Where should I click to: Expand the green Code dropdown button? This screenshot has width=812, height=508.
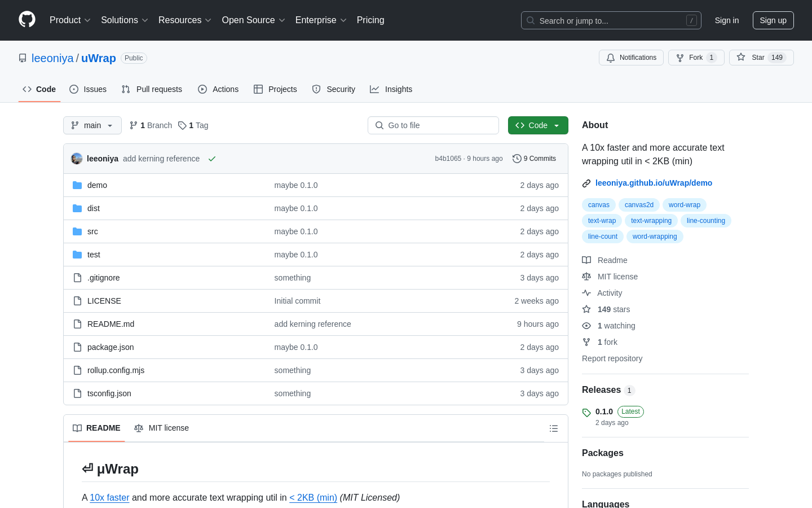point(538,125)
